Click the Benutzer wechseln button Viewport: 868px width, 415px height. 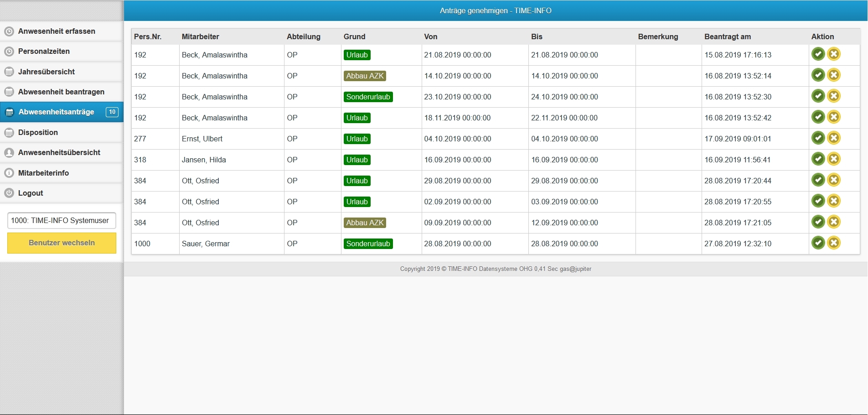(x=62, y=243)
